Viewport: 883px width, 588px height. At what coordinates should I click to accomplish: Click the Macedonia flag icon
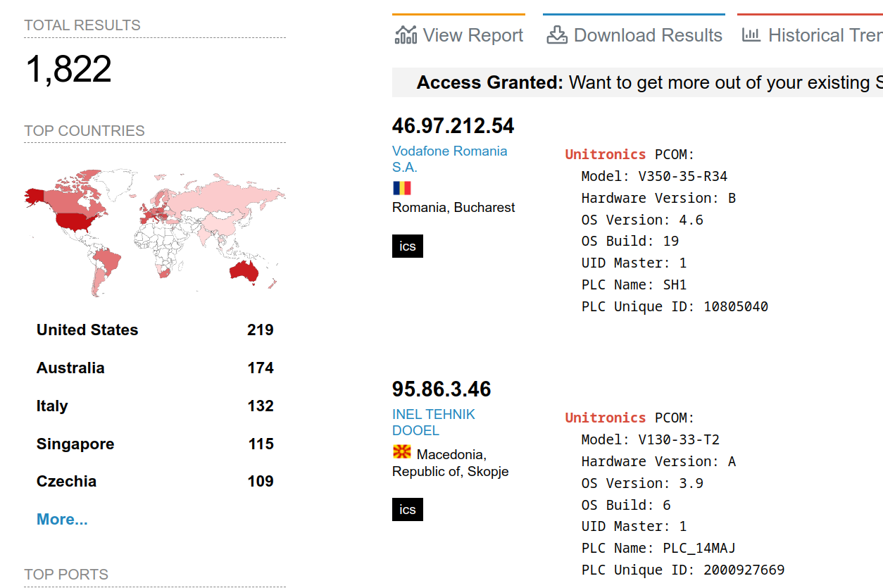point(401,451)
